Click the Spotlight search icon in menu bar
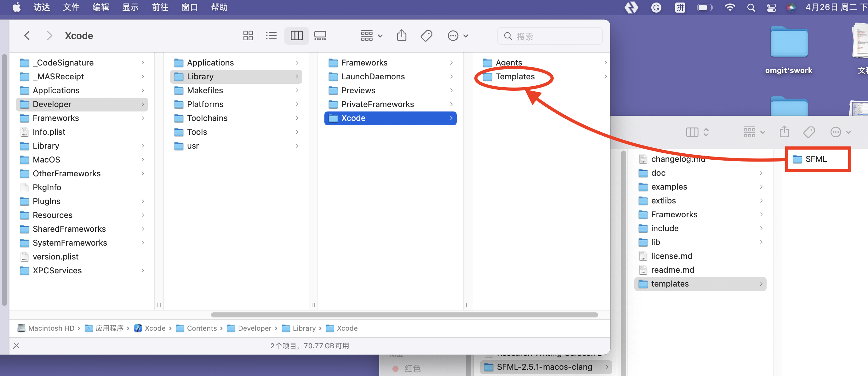Screen dimensions: 868x376 tap(751, 7)
